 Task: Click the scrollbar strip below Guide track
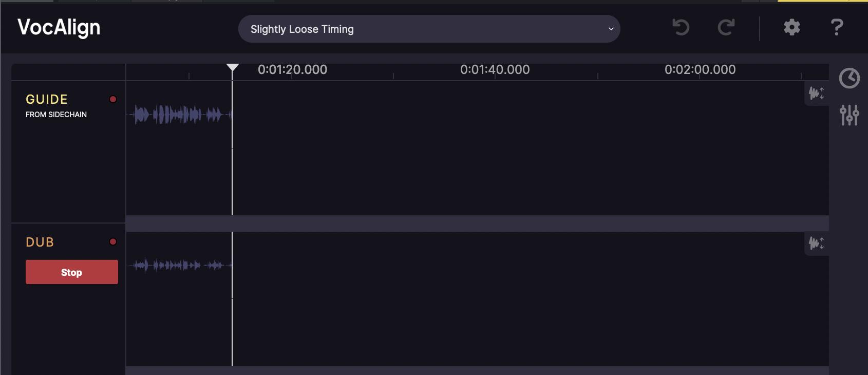tap(477, 223)
